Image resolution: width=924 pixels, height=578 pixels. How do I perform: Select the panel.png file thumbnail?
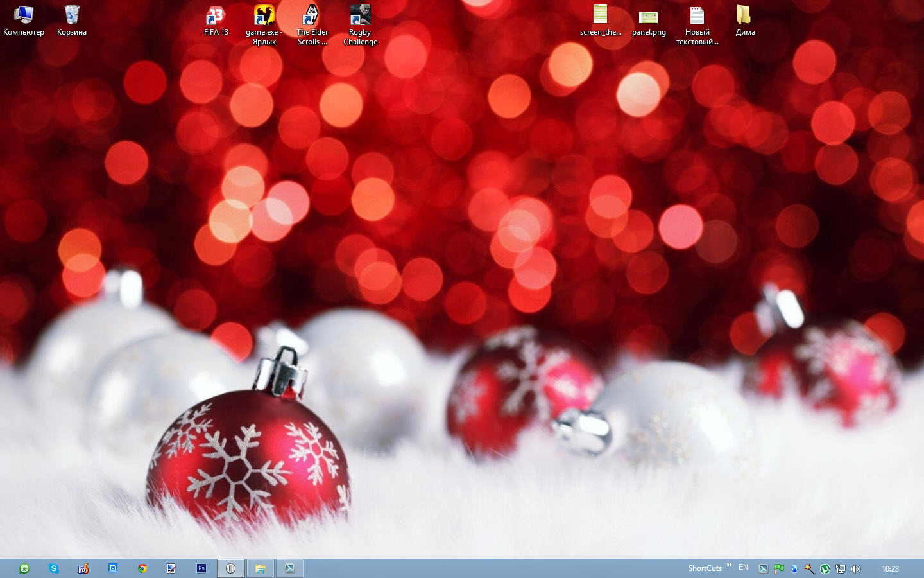pos(649,17)
